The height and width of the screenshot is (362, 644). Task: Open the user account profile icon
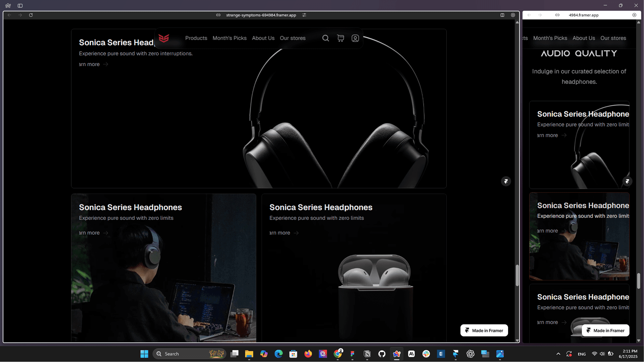click(355, 38)
